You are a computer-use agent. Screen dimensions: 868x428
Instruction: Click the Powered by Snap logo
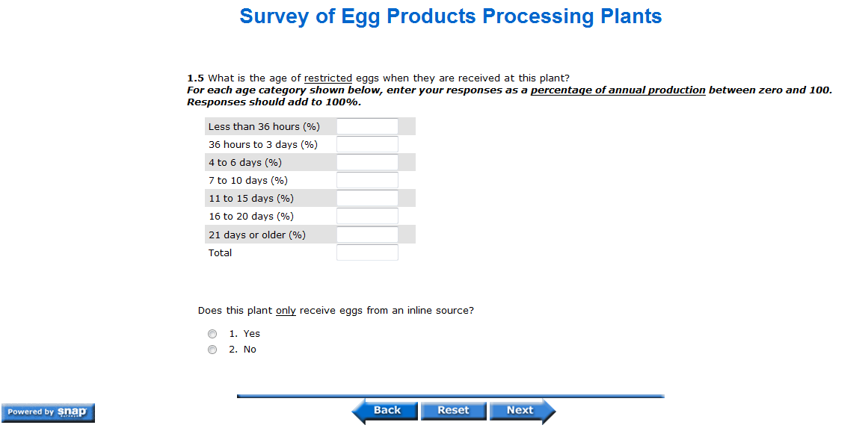48,412
